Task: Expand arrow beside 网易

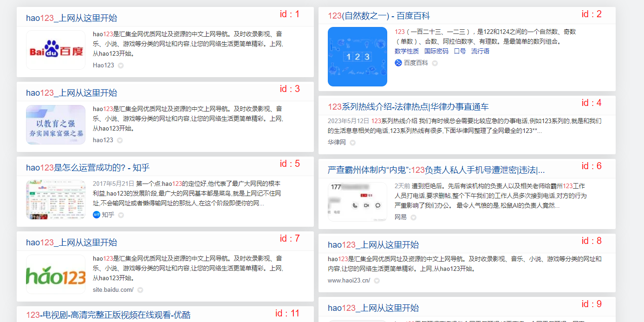Action: (413, 217)
